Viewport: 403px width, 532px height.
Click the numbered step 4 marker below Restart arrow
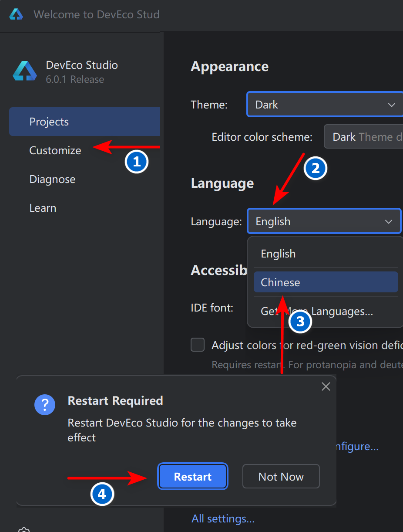[102, 494]
